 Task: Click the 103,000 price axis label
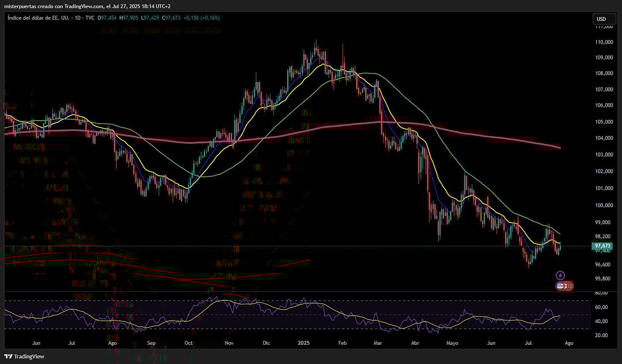pos(604,154)
